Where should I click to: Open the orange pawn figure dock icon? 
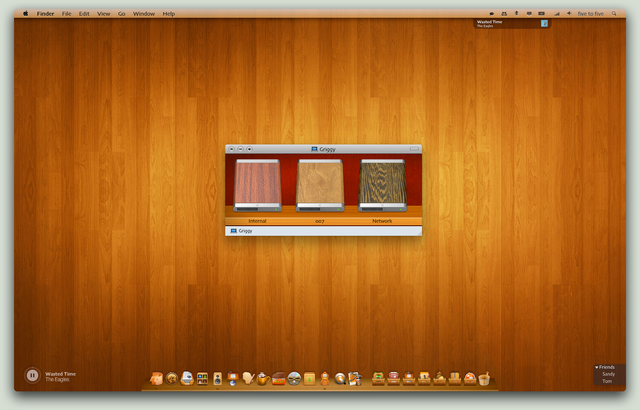coord(324,379)
